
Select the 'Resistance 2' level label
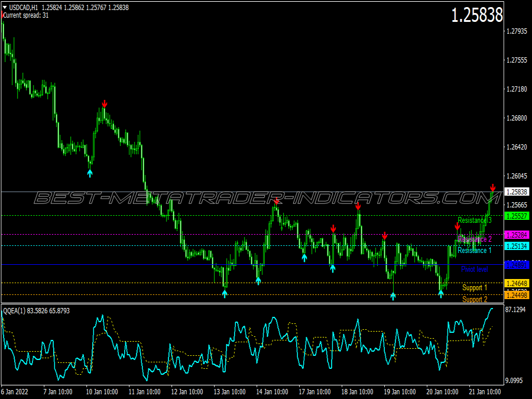pos(474,239)
